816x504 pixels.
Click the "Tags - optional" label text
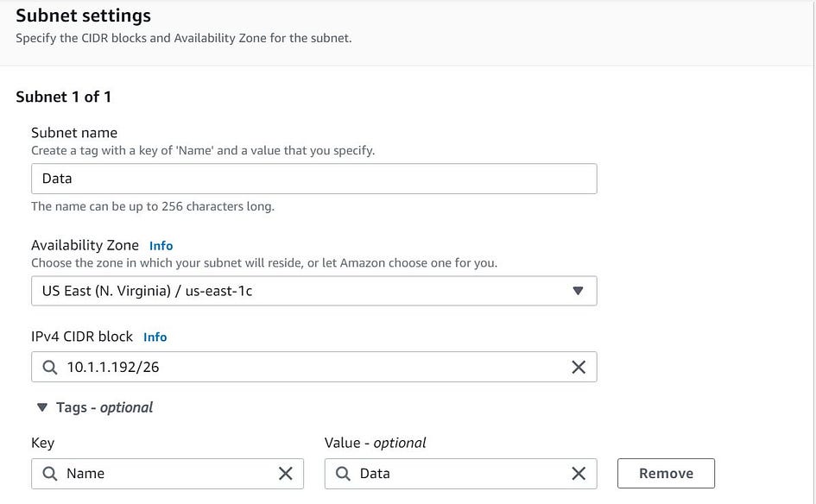click(104, 407)
